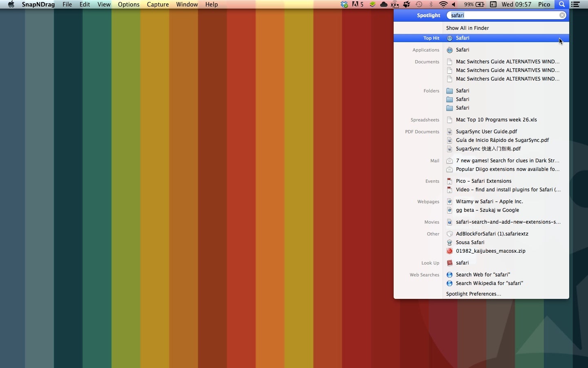Open the Capture menu
Viewport: 588px width, 368px height.
[x=158, y=4]
